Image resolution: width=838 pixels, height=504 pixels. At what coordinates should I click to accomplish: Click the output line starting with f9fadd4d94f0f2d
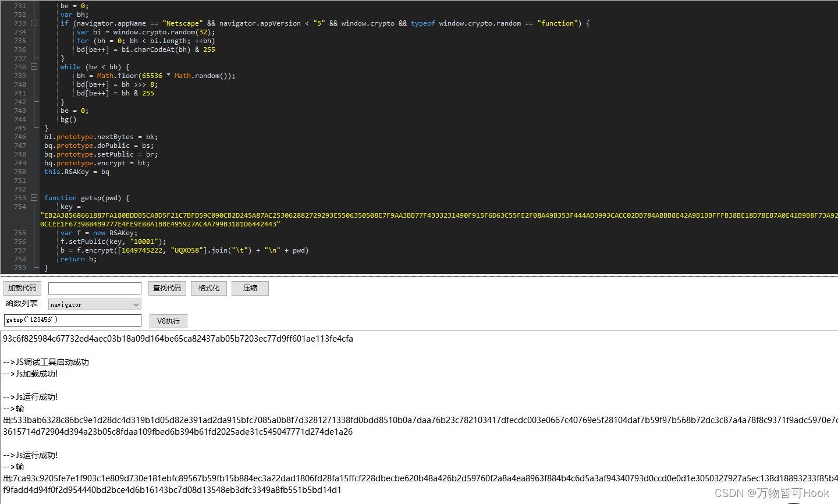[172, 490]
